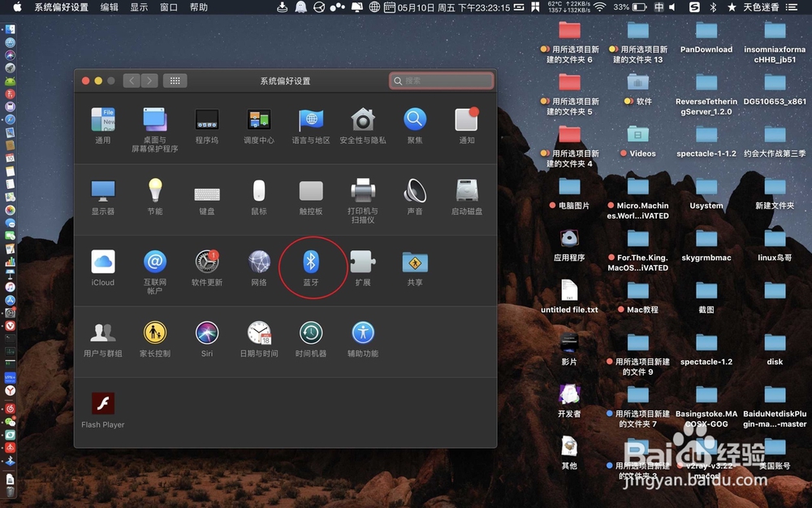
Task: Open the 共享 (Sharing) pane
Action: tap(415, 262)
